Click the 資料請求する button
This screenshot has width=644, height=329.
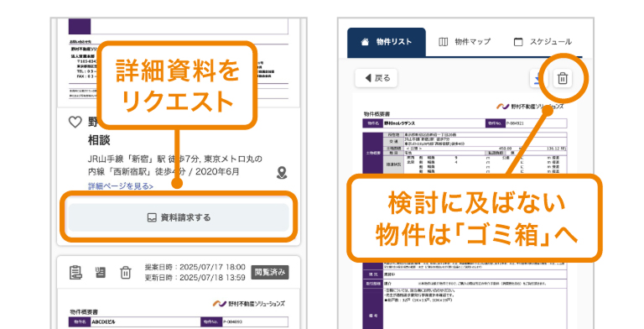[179, 217]
